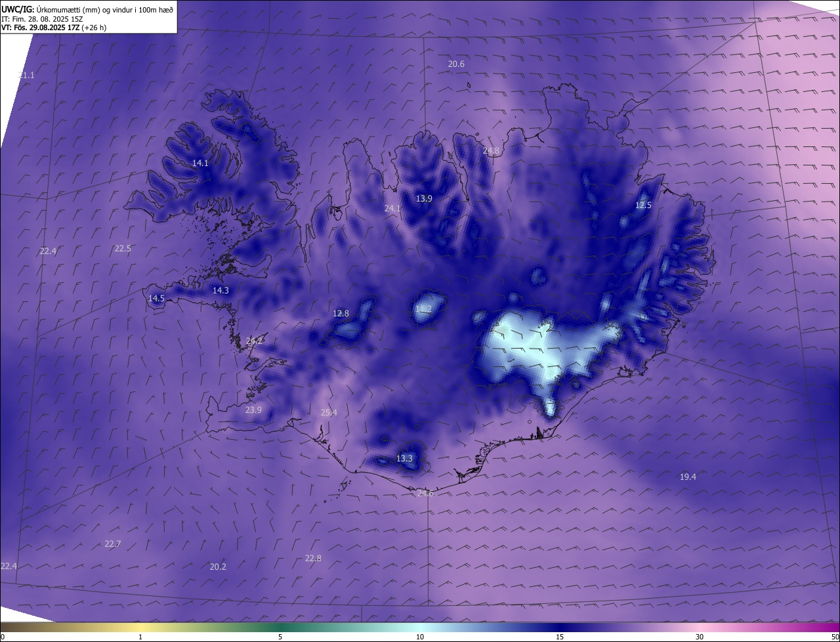Click the 20.6 value north of Iceland
840x642 pixels.
pos(456,64)
